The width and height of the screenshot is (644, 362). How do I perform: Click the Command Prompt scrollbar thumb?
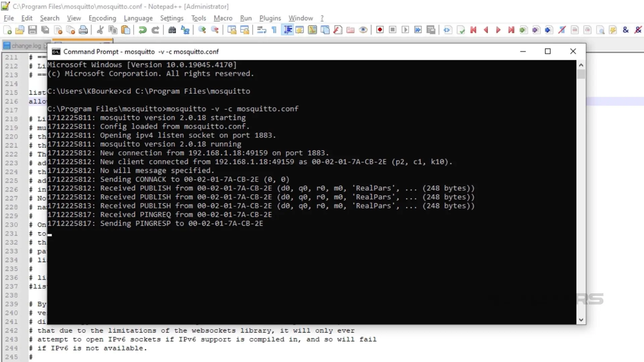[581, 74]
